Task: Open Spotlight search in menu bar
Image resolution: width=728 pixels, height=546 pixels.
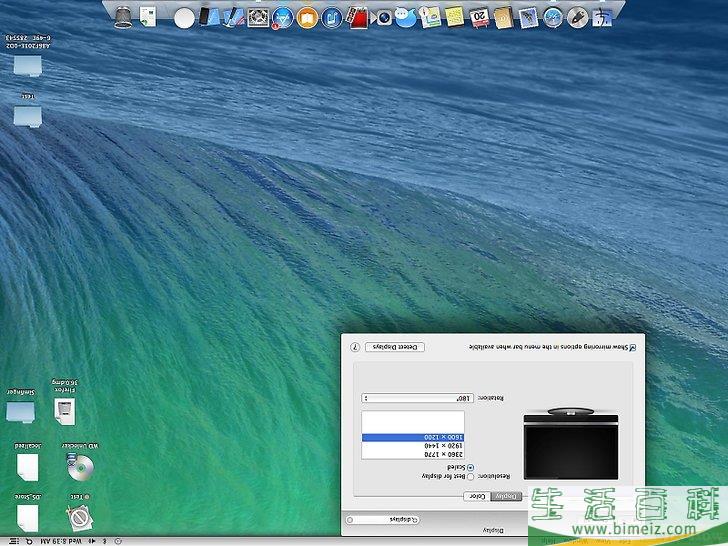Action: pos(29,541)
